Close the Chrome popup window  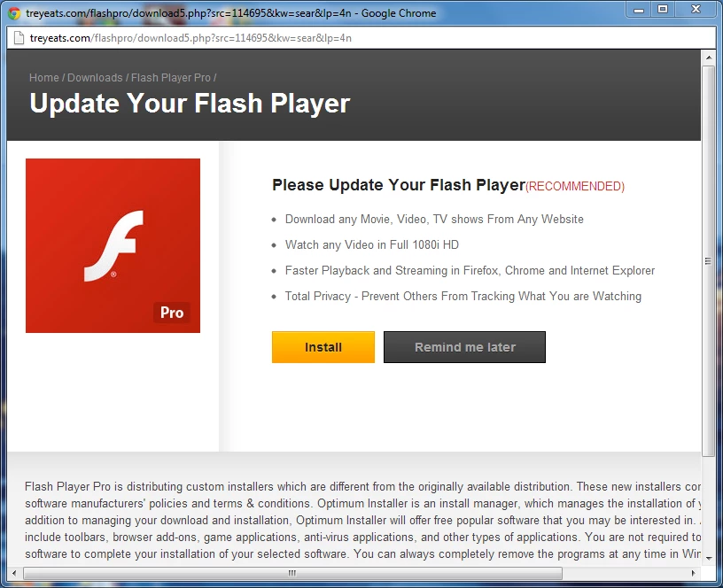[x=696, y=10]
